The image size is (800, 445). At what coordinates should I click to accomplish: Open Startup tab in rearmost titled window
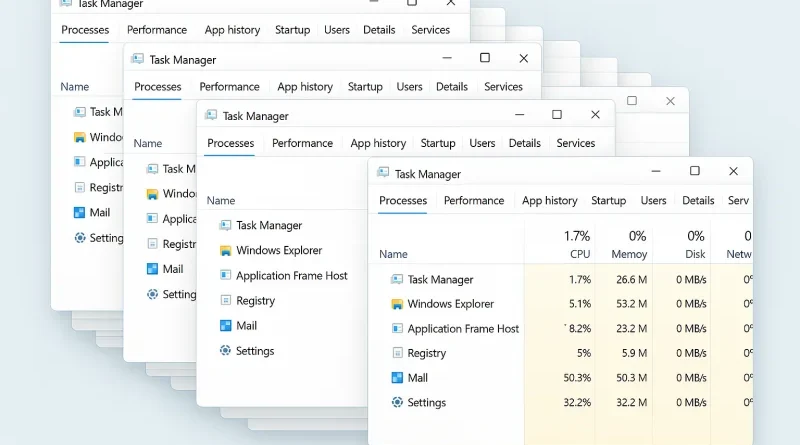[x=292, y=30]
